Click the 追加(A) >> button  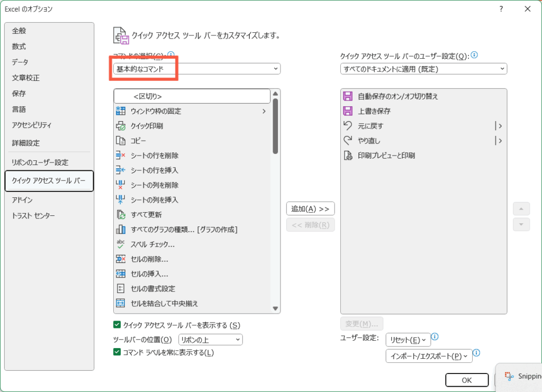point(310,208)
